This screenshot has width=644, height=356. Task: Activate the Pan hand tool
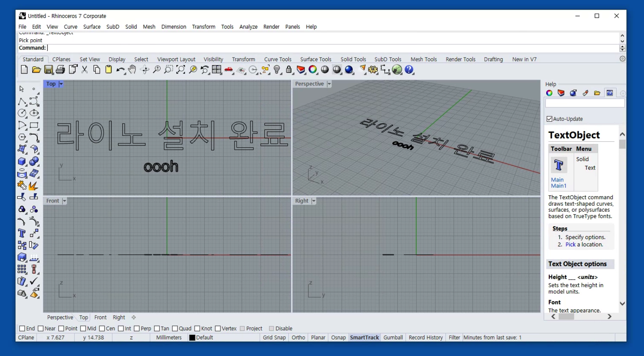click(x=132, y=70)
